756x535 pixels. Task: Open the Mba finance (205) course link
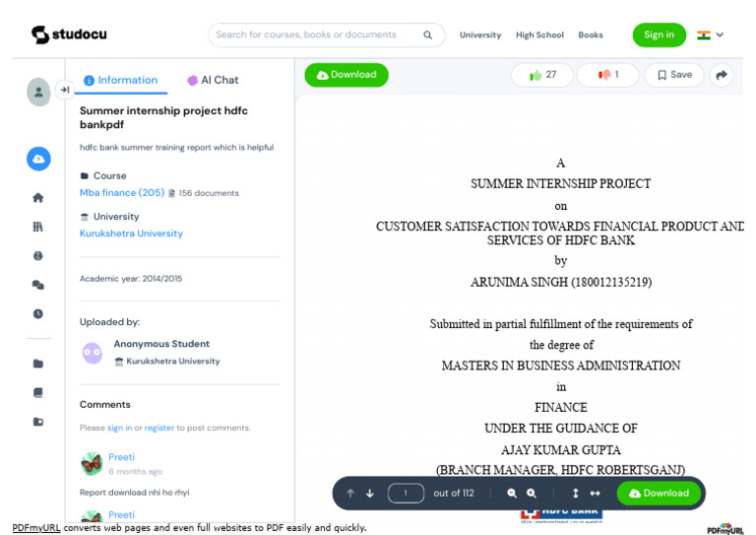(122, 192)
